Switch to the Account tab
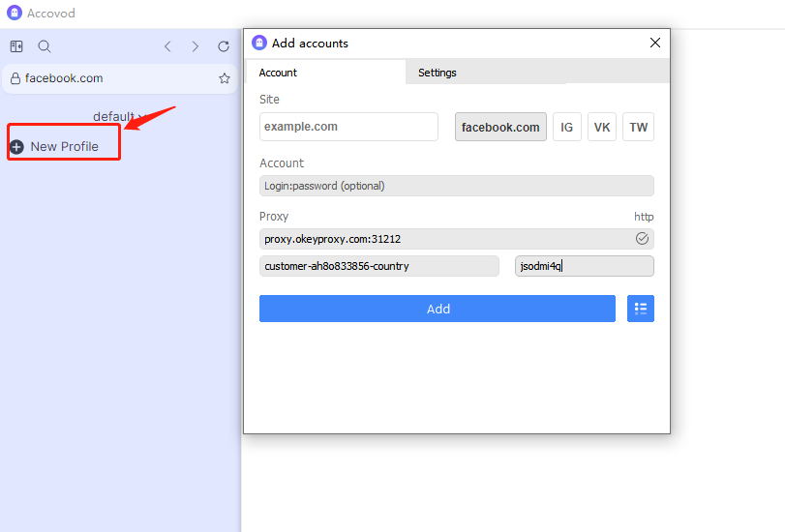785x532 pixels. click(279, 73)
